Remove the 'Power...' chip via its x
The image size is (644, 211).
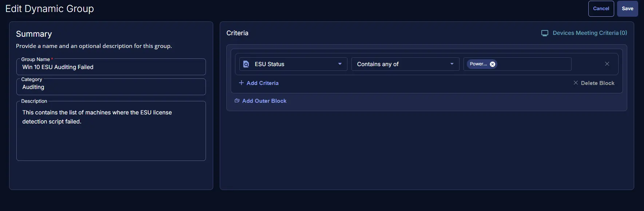tap(493, 64)
